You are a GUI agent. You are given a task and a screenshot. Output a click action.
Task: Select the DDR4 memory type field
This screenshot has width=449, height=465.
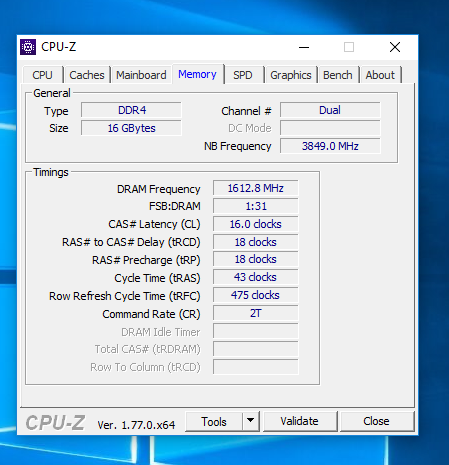(x=131, y=110)
